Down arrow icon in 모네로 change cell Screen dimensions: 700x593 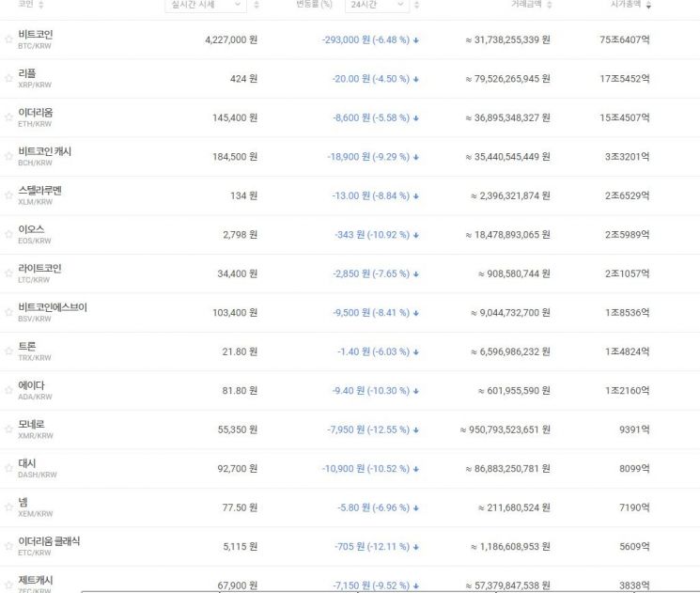[416, 429]
